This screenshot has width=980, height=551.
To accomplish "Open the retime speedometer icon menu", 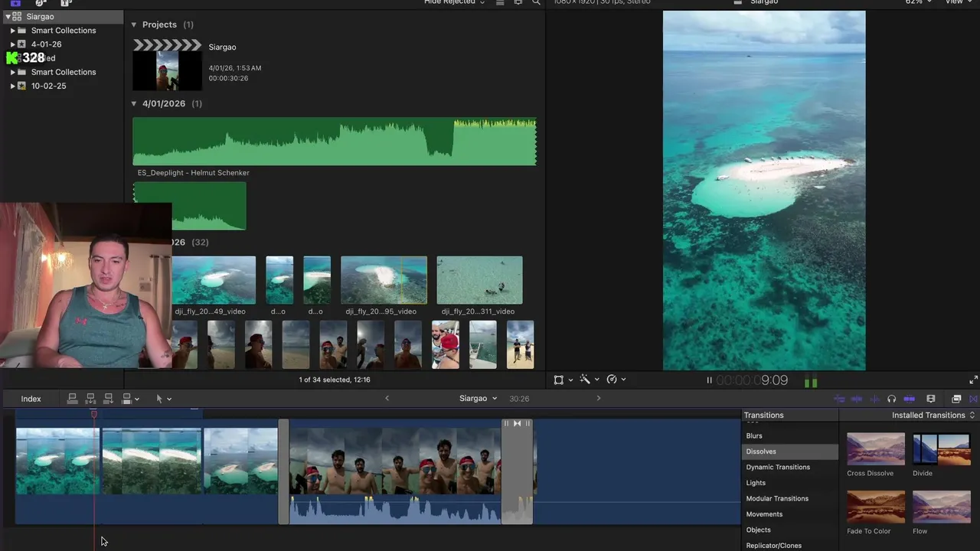I will coord(612,380).
